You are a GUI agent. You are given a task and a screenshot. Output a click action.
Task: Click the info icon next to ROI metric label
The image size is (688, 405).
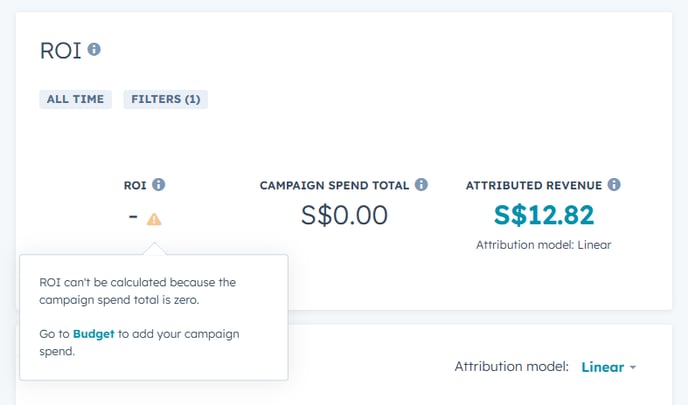(158, 185)
